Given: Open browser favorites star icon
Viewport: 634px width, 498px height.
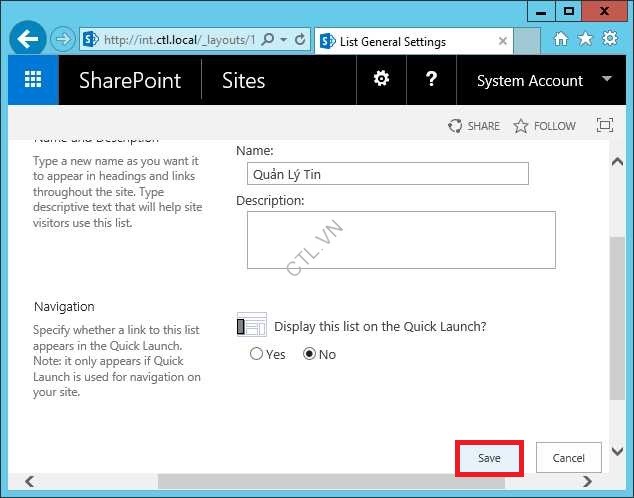Looking at the screenshot, I should [585, 39].
